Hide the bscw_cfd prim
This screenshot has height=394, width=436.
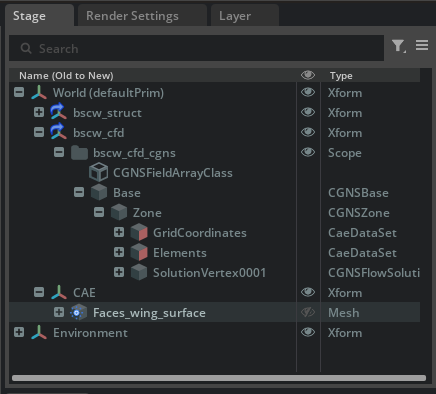pyautogui.click(x=308, y=132)
